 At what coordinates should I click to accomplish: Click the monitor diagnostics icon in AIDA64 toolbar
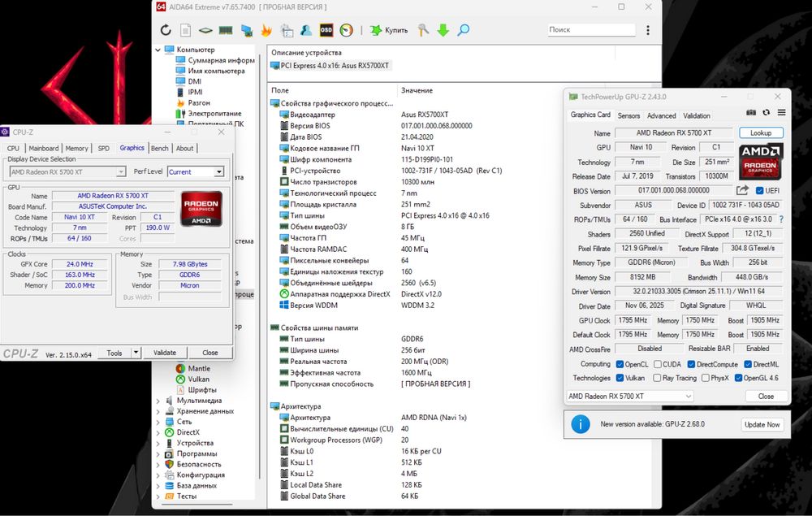pos(247,30)
